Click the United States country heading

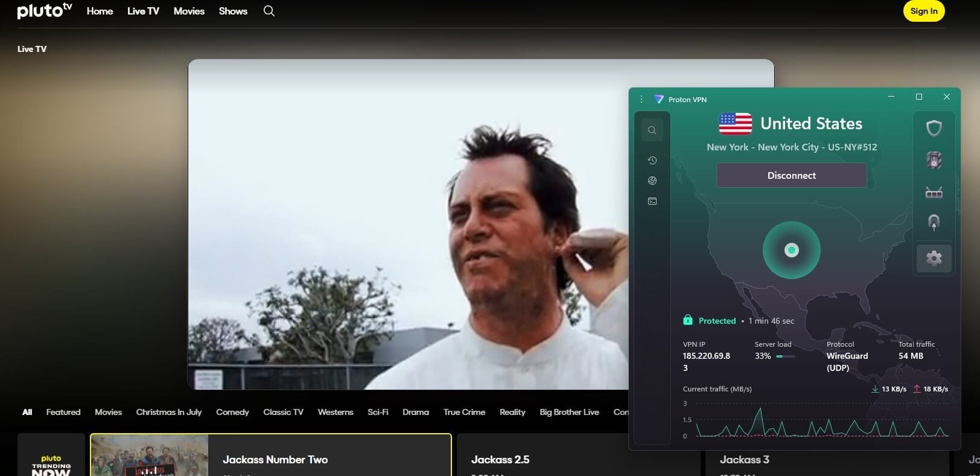pyautogui.click(x=811, y=123)
